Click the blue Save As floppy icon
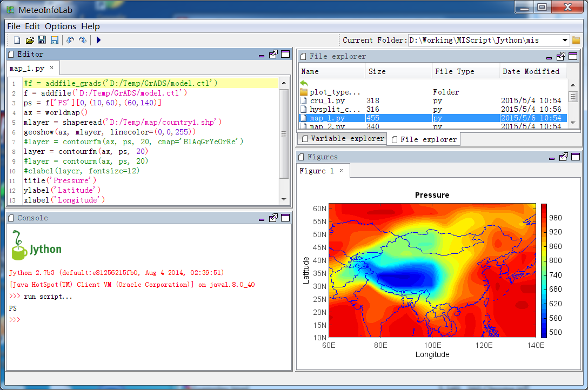 pyautogui.click(x=55, y=40)
